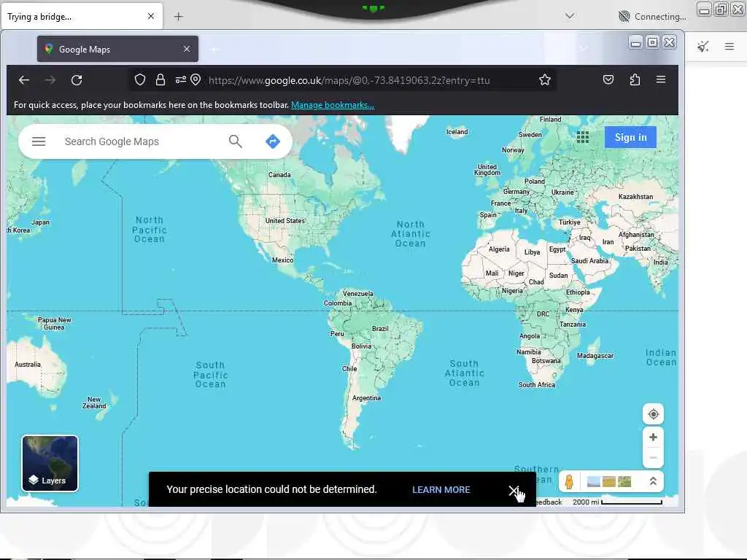This screenshot has height=560, width=747.
Task: Open the location permission pin icon
Action: point(196,80)
